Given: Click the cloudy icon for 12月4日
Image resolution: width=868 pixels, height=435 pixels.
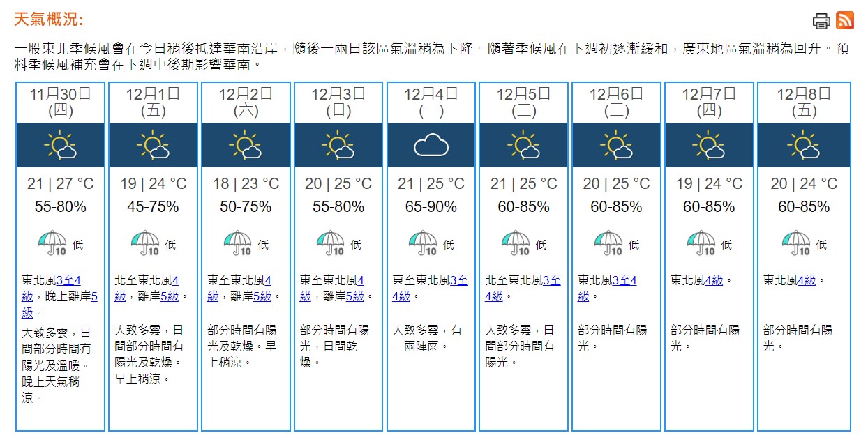Looking at the screenshot, I should (x=431, y=145).
